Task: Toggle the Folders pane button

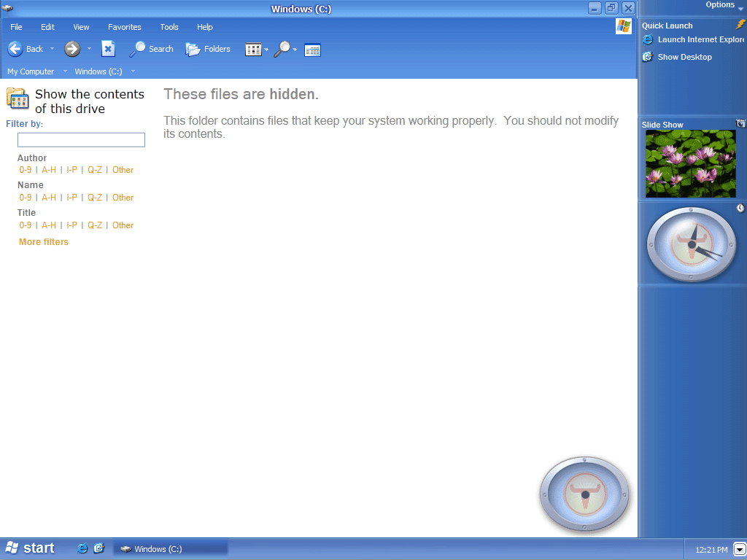Action: [208, 49]
